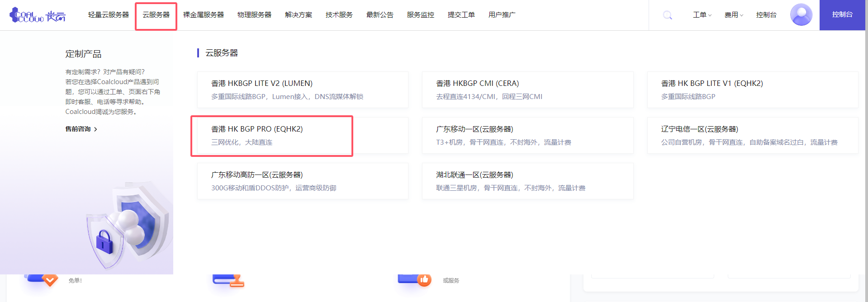The height and width of the screenshot is (302, 868).
Task: Expand the 费用 dropdown
Action: click(733, 15)
